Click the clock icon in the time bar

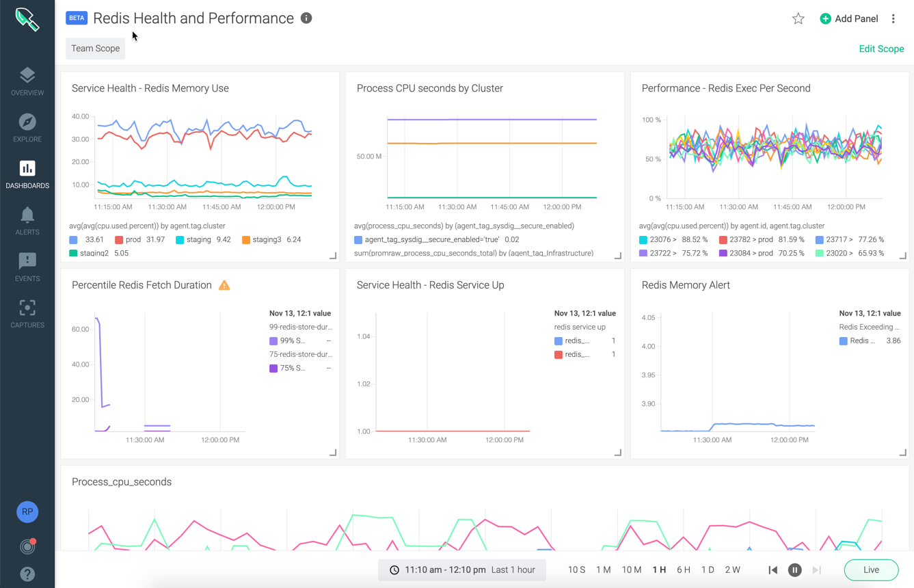click(x=394, y=570)
